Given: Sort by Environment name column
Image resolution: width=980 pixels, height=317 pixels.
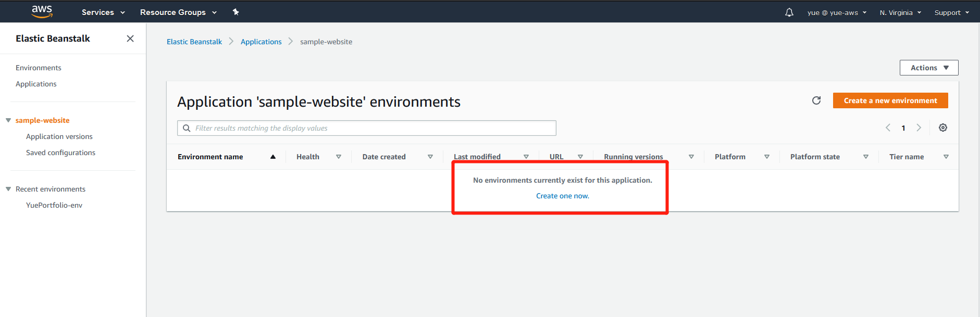Looking at the screenshot, I should pyautogui.click(x=210, y=157).
